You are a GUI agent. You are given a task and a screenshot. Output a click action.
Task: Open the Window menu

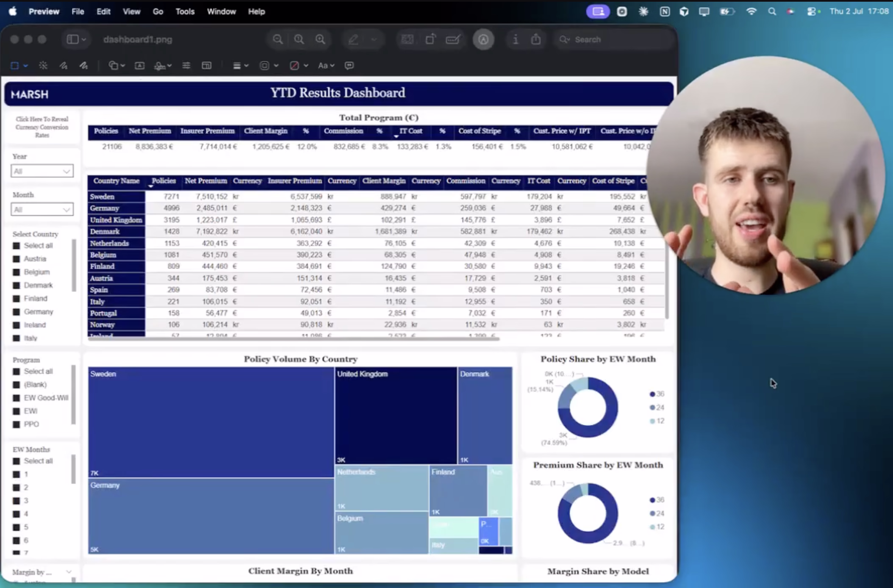221,11
